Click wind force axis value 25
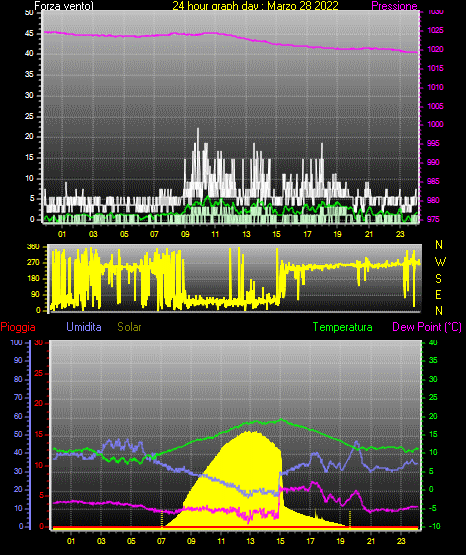466x555 pixels. (x=29, y=116)
